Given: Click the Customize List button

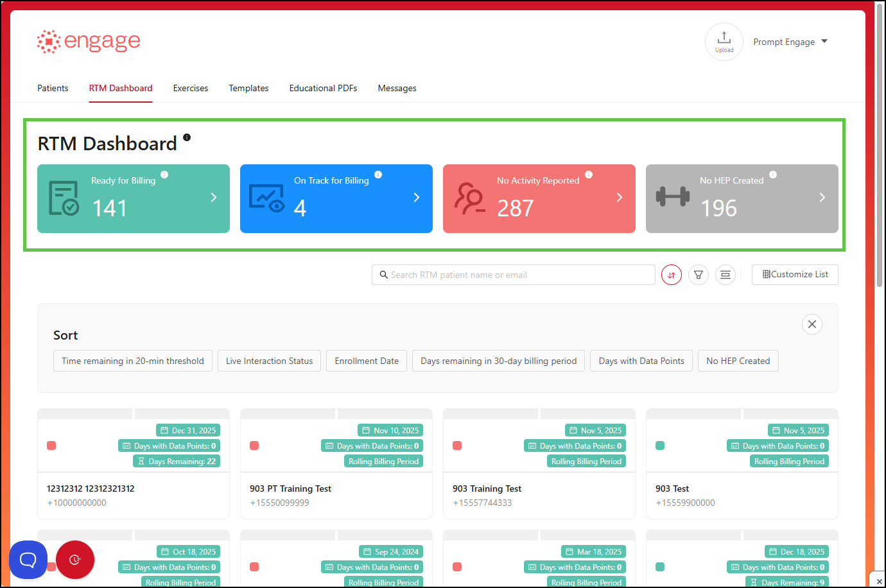Looking at the screenshot, I should [795, 275].
